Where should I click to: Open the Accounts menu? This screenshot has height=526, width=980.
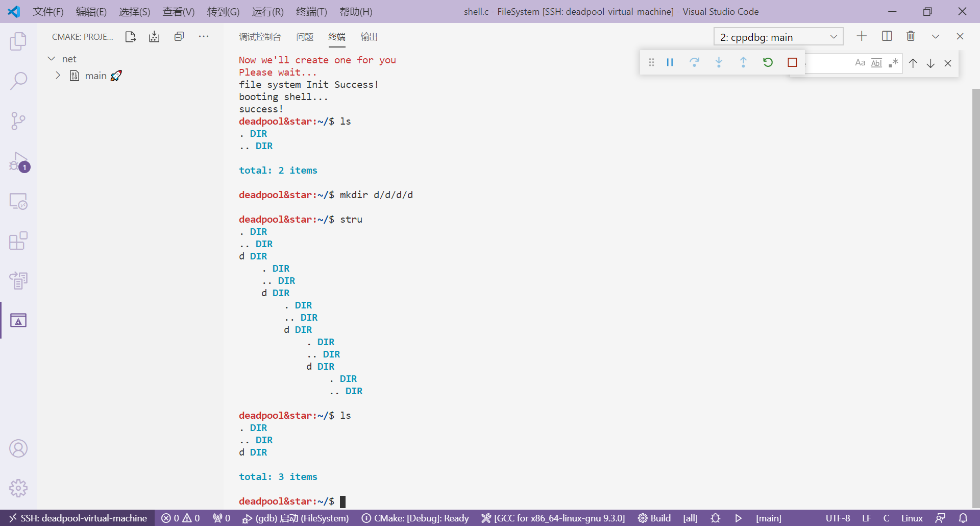click(18, 448)
